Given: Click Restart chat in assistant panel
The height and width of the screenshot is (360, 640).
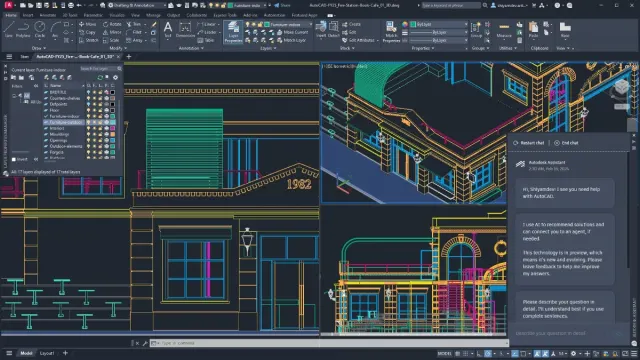Looking at the screenshot, I should (529, 143).
